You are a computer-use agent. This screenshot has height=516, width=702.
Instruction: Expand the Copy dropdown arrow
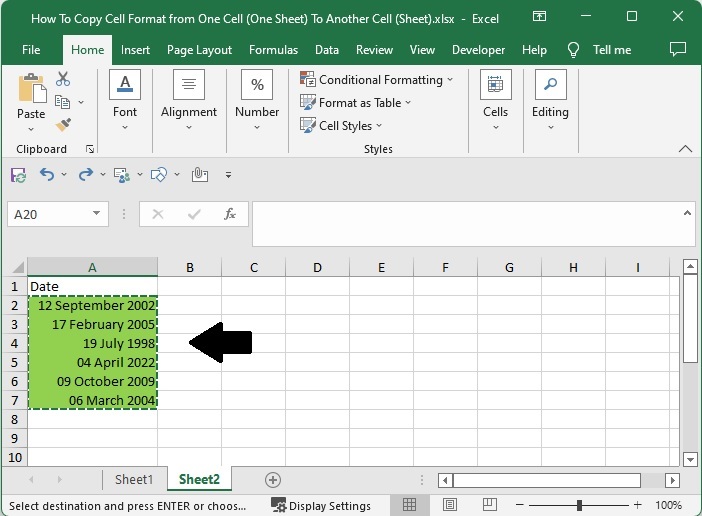tap(81, 102)
